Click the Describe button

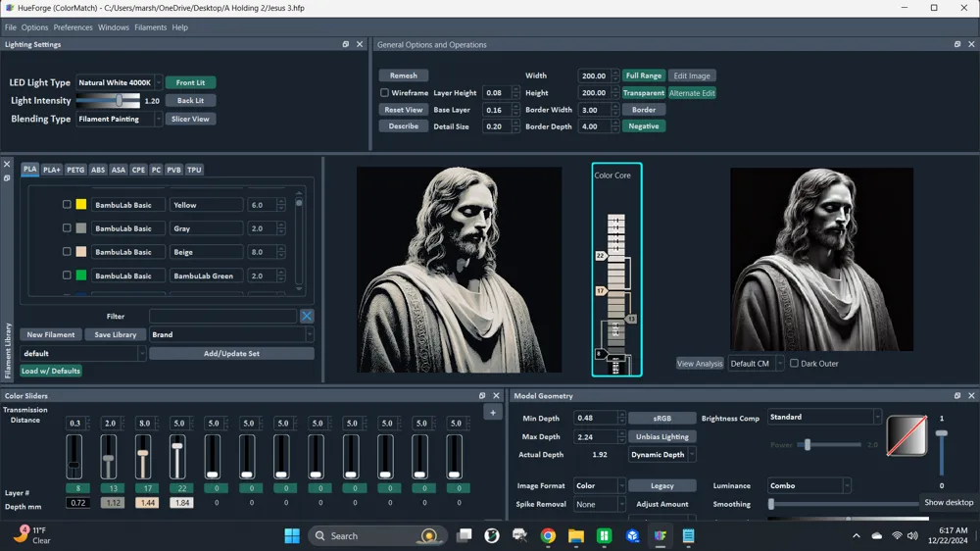pyautogui.click(x=403, y=126)
